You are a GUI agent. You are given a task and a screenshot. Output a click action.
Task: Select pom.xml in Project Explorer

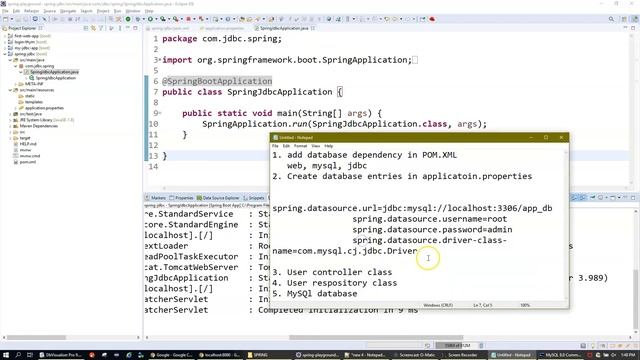click(27, 162)
